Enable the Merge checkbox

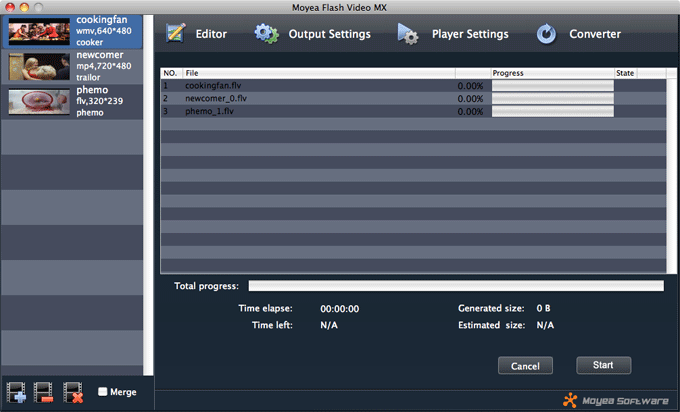[103, 392]
